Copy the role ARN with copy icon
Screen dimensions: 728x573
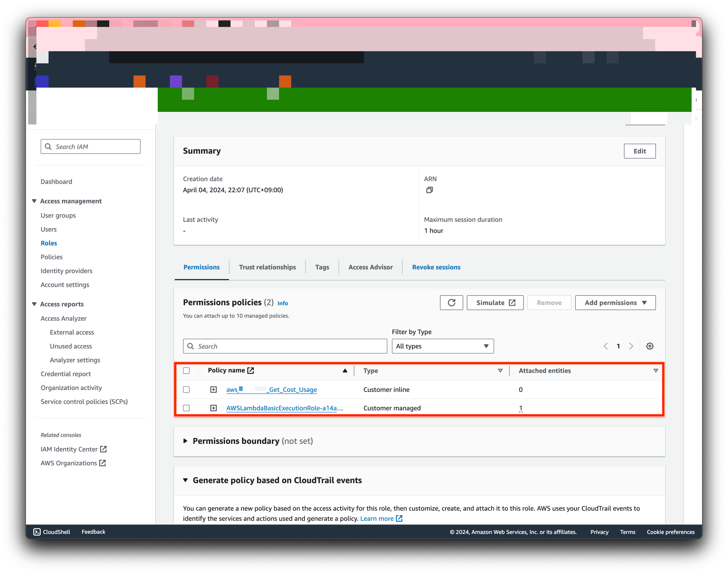(430, 190)
